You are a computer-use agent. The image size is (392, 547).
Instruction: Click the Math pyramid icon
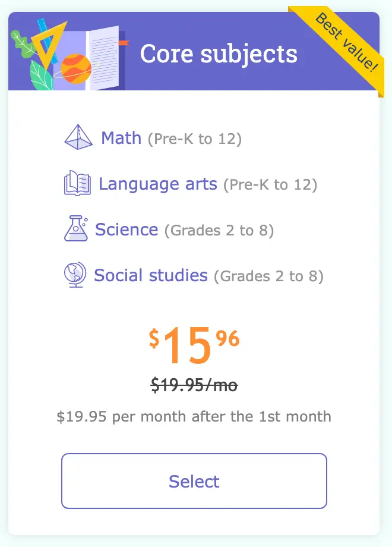click(x=78, y=137)
